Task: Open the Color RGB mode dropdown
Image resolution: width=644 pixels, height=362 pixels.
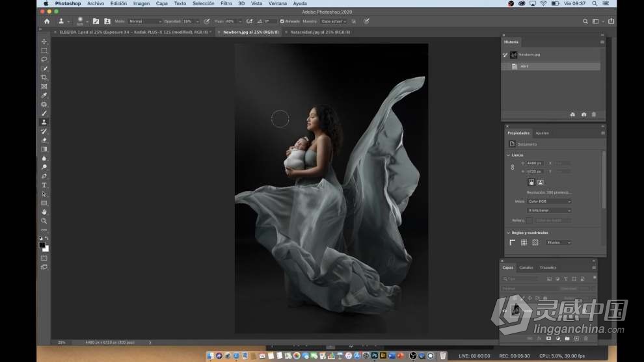Action: (549, 201)
